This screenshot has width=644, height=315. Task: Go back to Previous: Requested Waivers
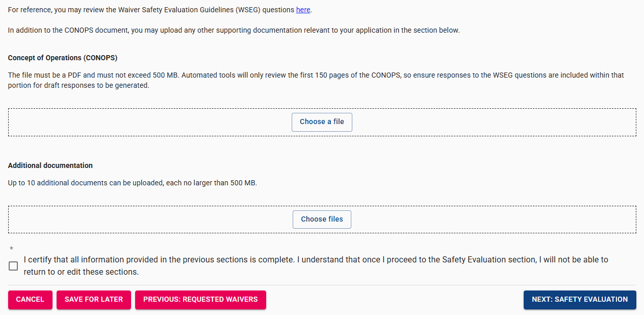click(200, 300)
